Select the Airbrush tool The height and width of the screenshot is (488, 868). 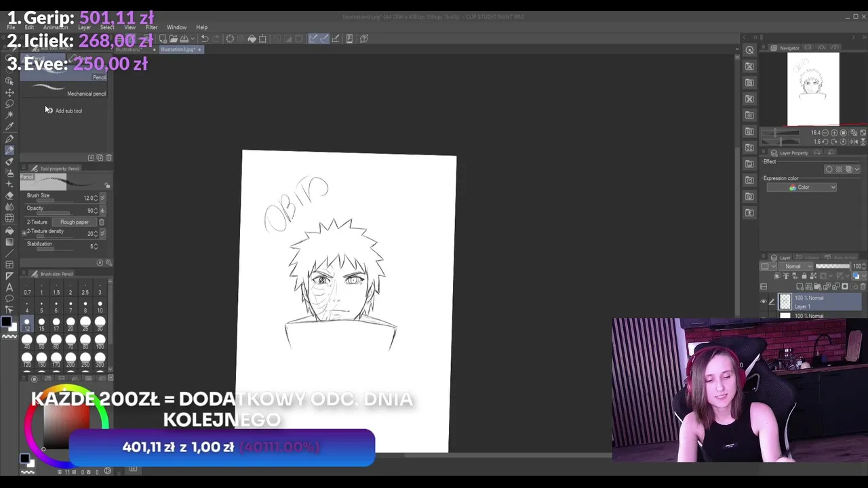(9, 173)
